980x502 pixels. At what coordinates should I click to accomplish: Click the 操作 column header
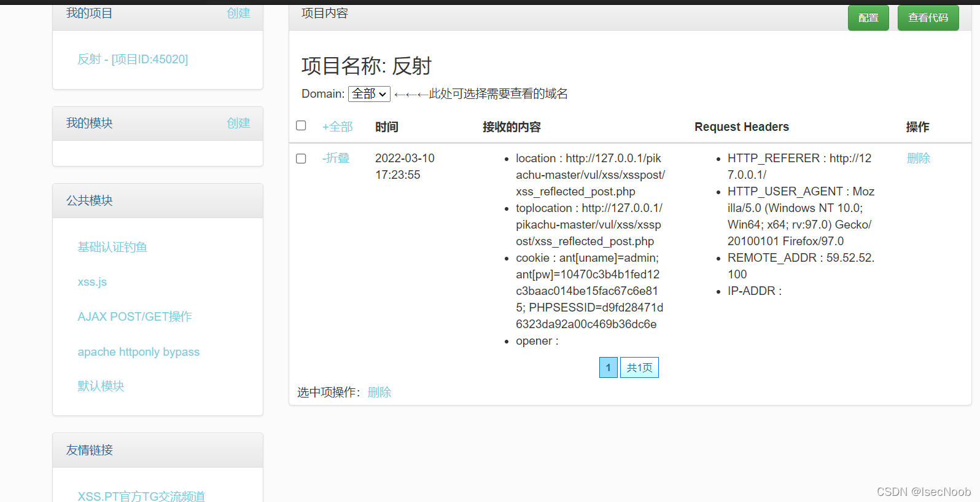point(917,127)
